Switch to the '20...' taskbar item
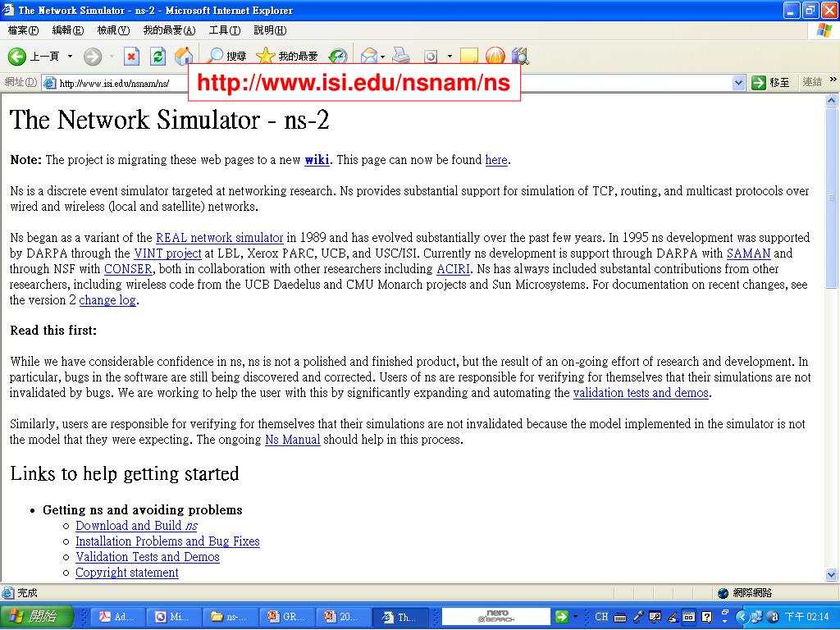 pos(345,617)
